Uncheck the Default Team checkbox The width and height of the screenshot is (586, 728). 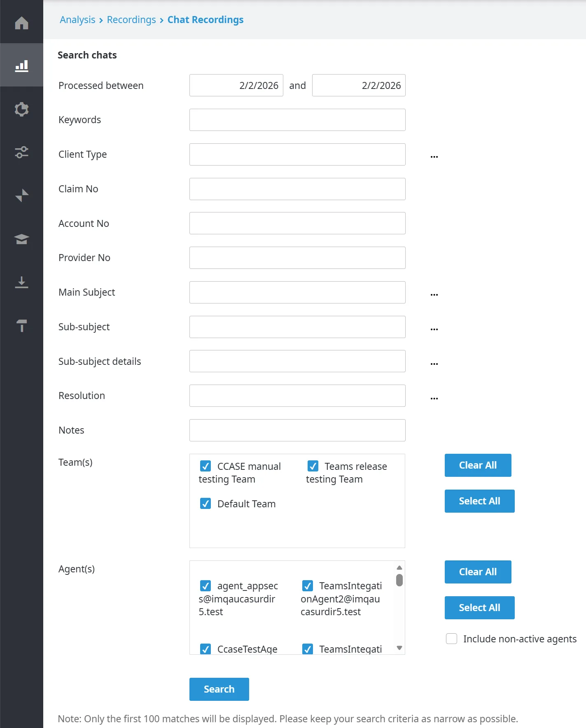coord(205,504)
